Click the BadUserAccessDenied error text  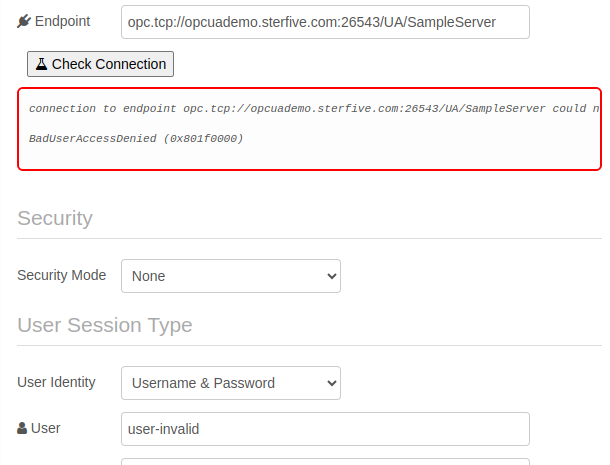coord(136,139)
